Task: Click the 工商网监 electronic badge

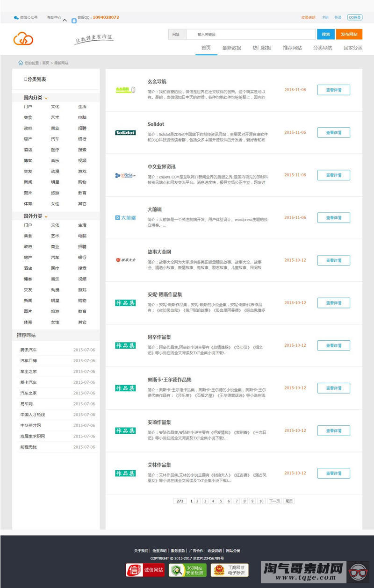Action: click(230, 570)
